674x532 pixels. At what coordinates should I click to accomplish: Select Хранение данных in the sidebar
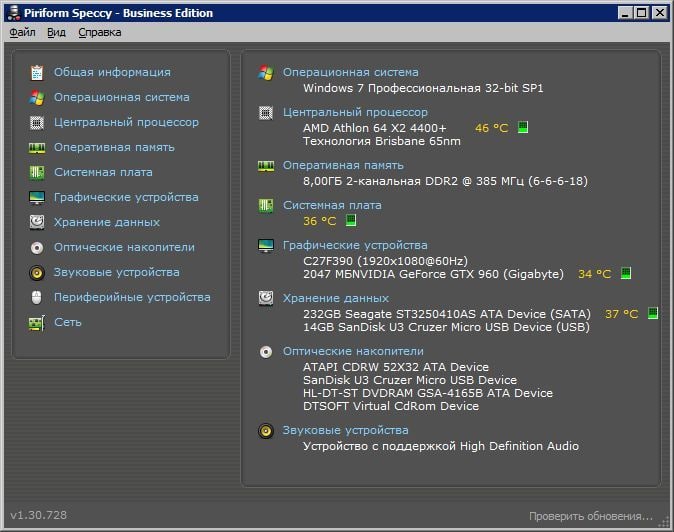[x=107, y=222]
